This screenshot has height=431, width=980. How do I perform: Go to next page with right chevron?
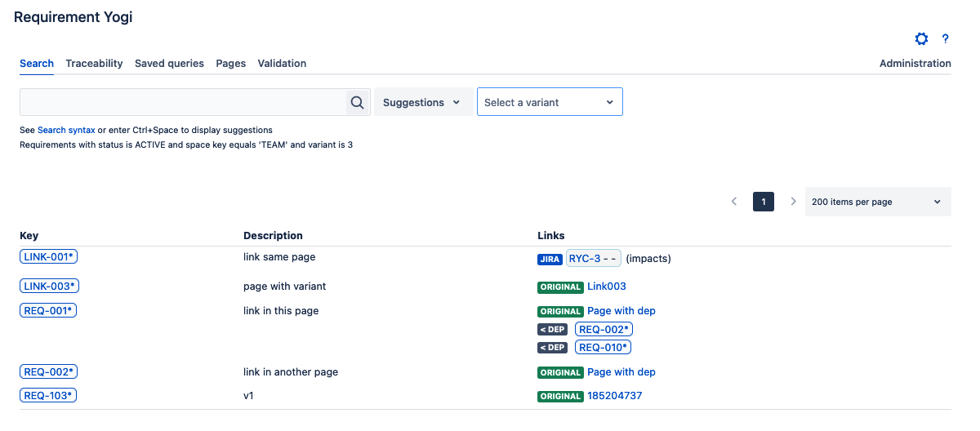[792, 202]
